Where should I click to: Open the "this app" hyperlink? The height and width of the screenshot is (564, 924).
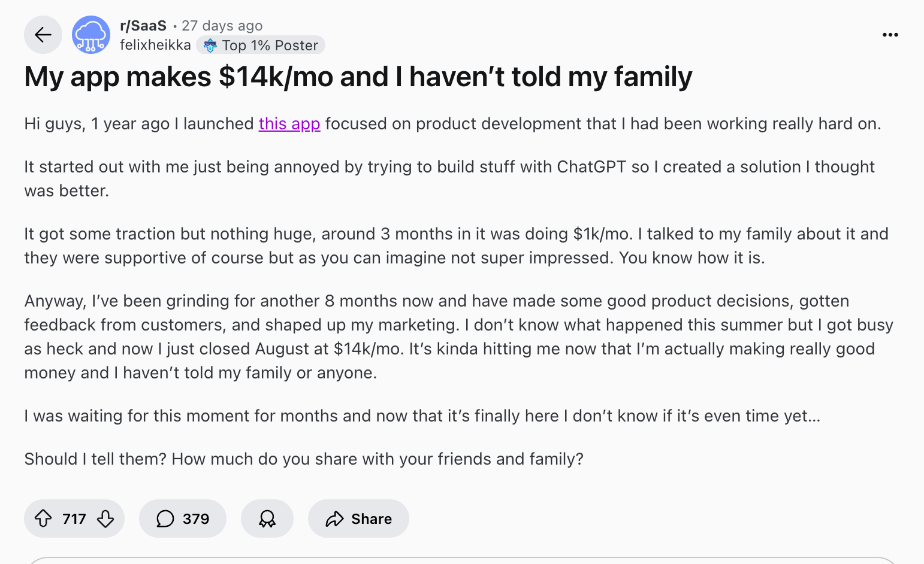pyautogui.click(x=289, y=124)
